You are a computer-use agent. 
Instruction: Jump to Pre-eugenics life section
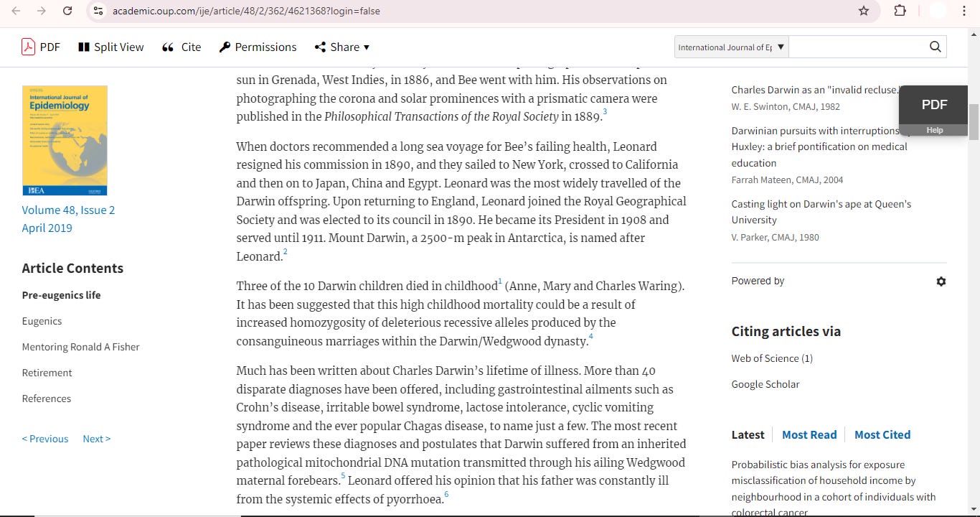tap(61, 295)
